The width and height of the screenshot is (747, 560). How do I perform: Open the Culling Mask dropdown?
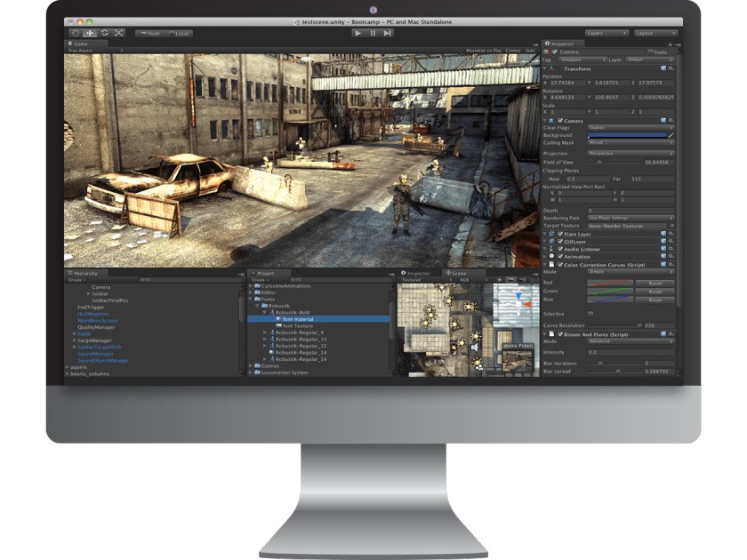click(631, 143)
